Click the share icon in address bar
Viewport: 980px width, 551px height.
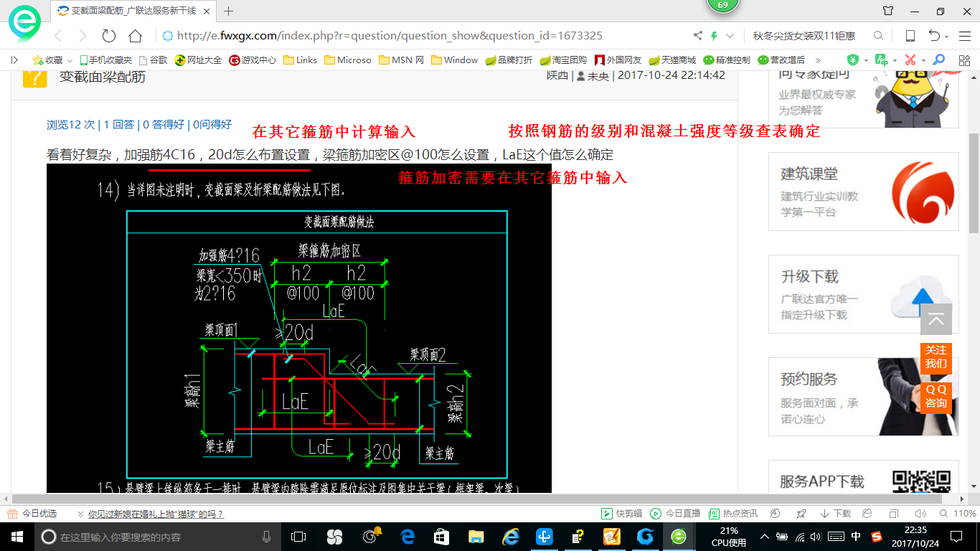(698, 36)
